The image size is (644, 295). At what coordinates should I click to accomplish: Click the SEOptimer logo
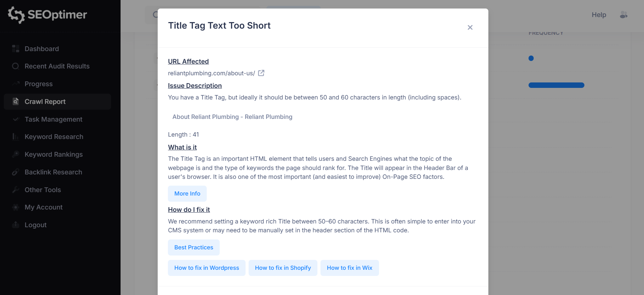click(48, 15)
